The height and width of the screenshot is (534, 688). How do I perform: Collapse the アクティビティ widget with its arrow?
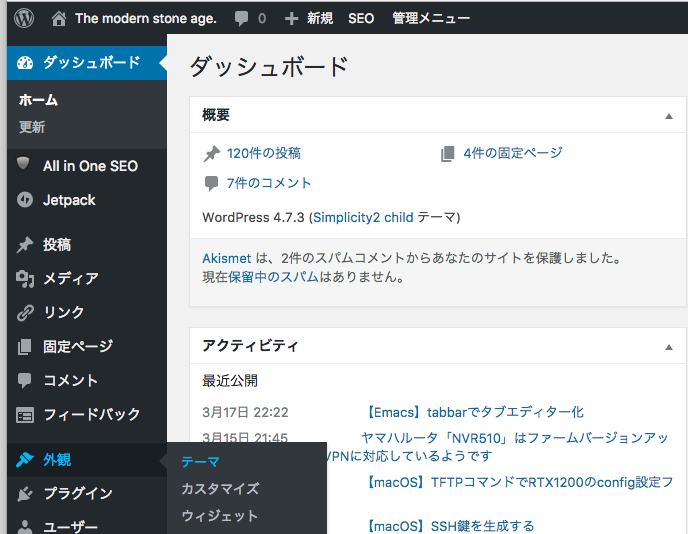[669, 347]
